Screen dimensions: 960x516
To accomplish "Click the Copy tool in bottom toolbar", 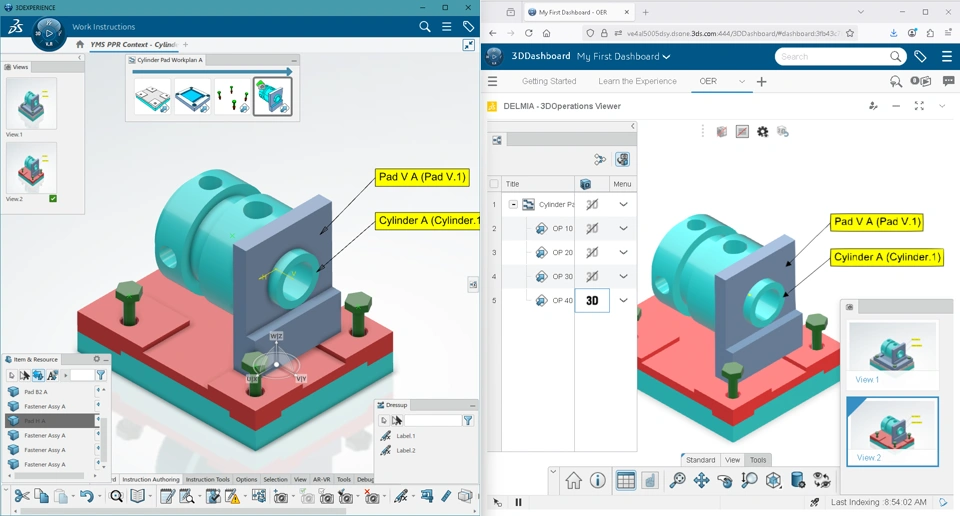I will [x=42, y=496].
